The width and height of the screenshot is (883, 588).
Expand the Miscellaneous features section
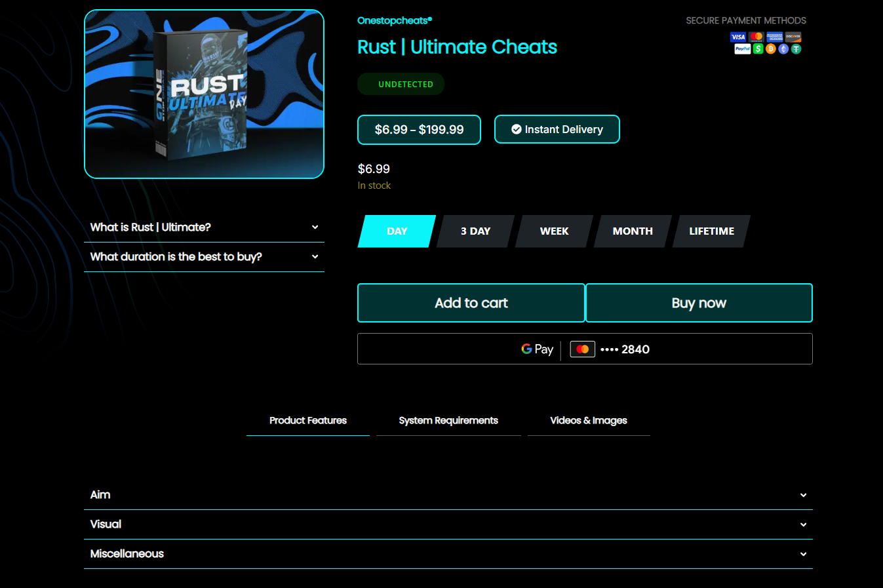click(448, 554)
